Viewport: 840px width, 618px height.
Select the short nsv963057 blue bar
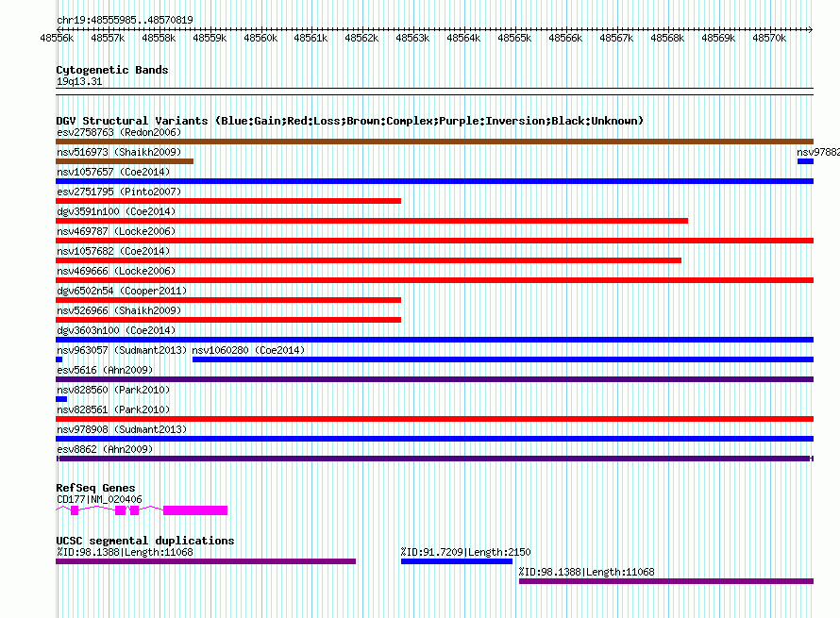pos(59,359)
